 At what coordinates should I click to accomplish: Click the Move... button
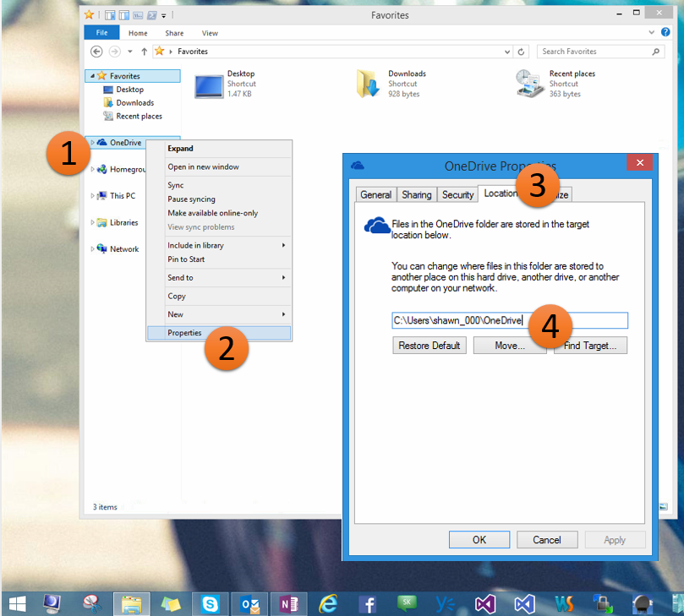click(x=510, y=346)
